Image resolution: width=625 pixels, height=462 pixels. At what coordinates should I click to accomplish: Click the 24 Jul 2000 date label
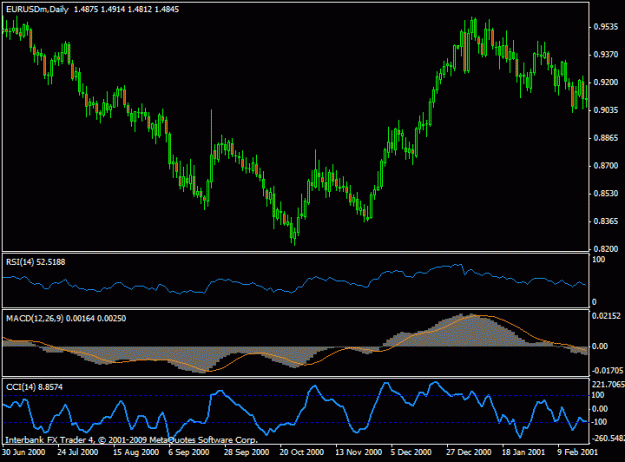(x=78, y=452)
